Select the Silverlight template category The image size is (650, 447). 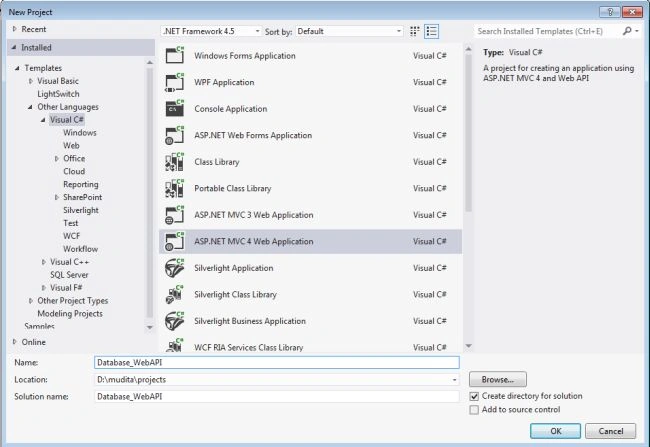(81, 210)
